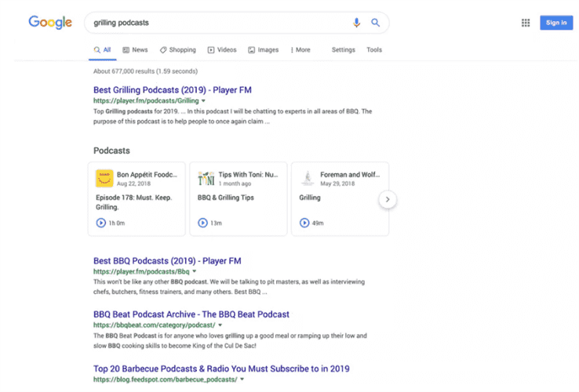The height and width of the screenshot is (392, 579).
Task: Click the https://bbqbeat.com/category/podcast/ URL text
Action: pos(155,325)
